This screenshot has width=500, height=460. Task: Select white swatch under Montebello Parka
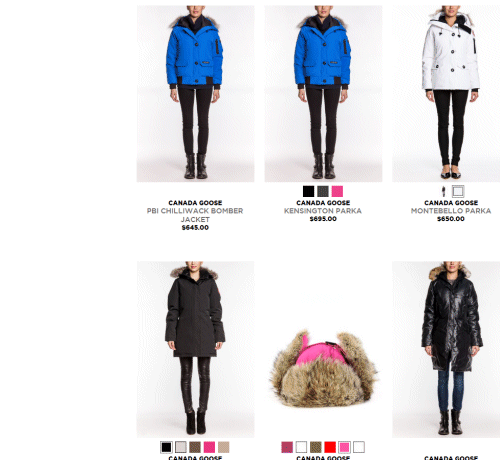[458, 191]
